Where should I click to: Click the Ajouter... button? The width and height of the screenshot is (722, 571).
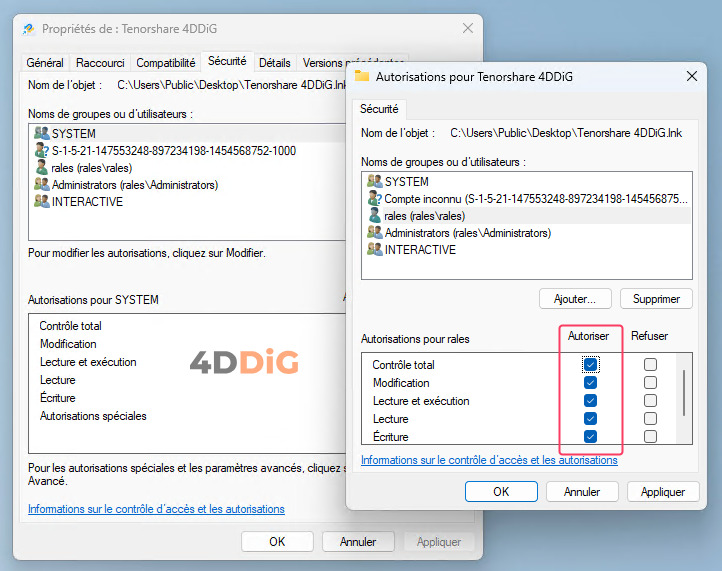[x=575, y=299]
